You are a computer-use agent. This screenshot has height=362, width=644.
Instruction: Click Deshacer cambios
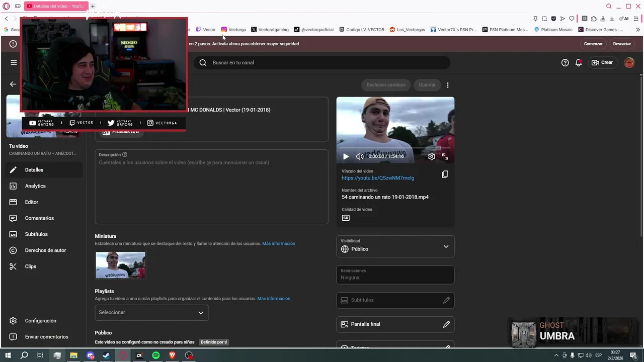click(x=386, y=85)
